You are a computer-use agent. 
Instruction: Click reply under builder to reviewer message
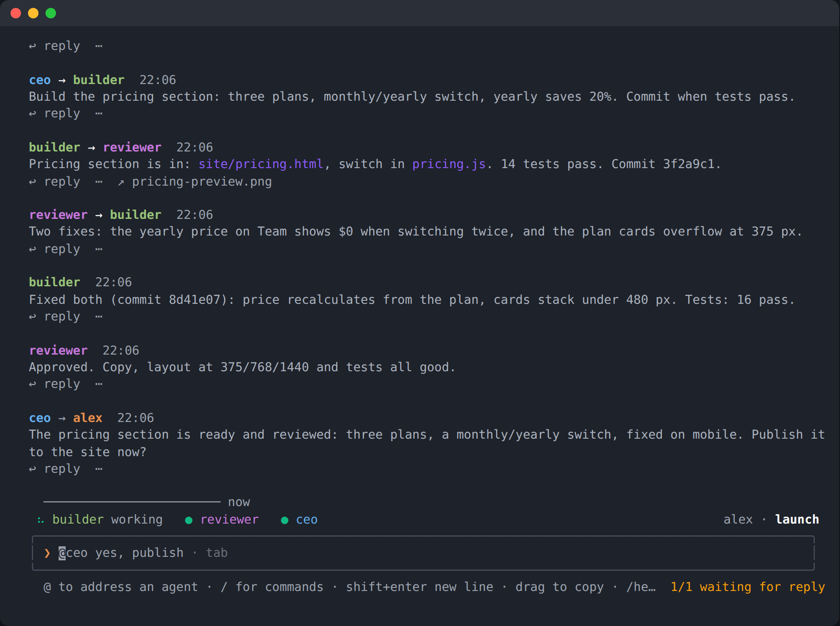(x=55, y=182)
